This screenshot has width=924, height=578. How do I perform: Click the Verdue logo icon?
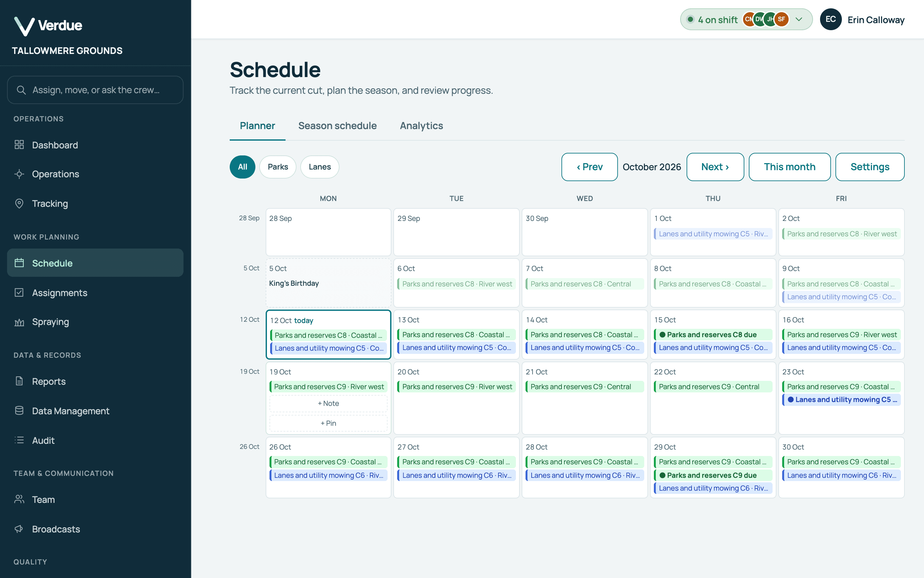pos(24,26)
